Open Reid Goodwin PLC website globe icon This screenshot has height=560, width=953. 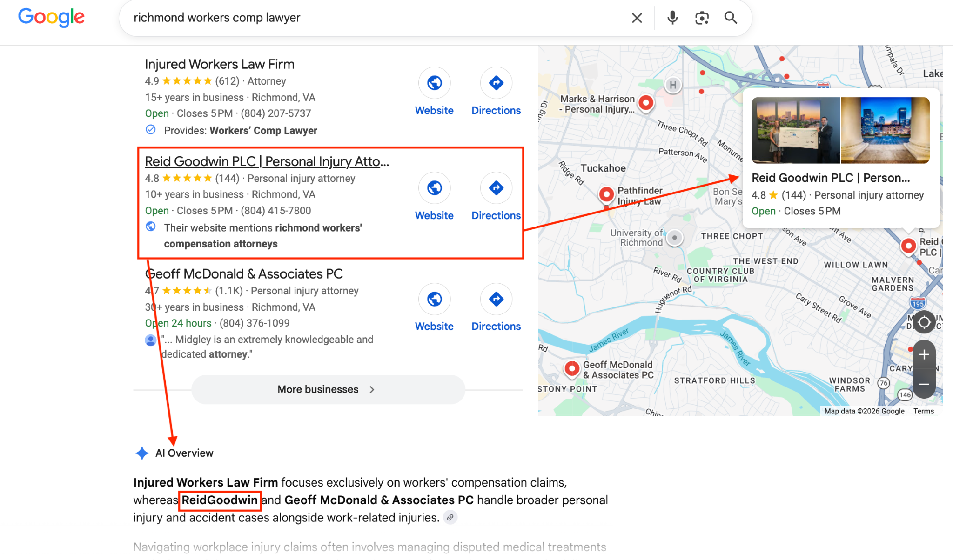[x=434, y=188]
